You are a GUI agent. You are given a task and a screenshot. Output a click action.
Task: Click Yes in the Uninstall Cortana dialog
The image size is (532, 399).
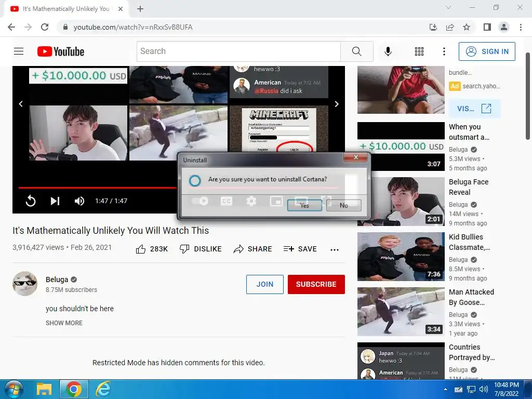(304, 205)
